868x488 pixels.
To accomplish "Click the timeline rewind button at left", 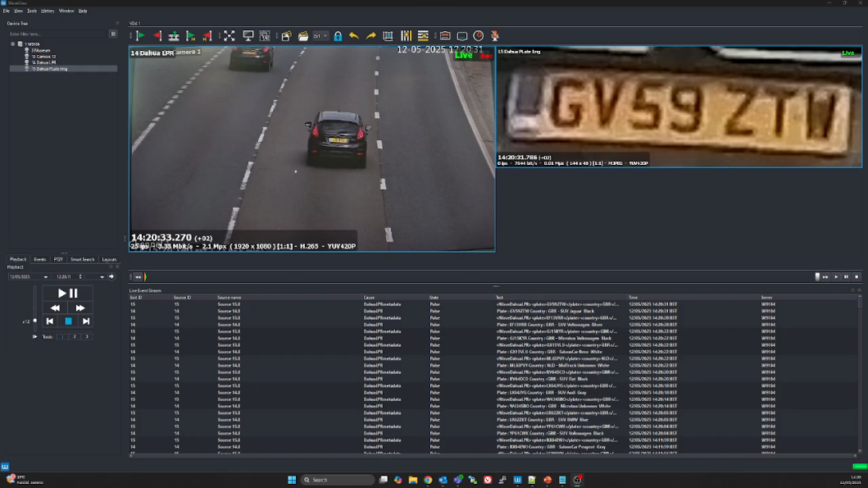I will tap(138, 277).
